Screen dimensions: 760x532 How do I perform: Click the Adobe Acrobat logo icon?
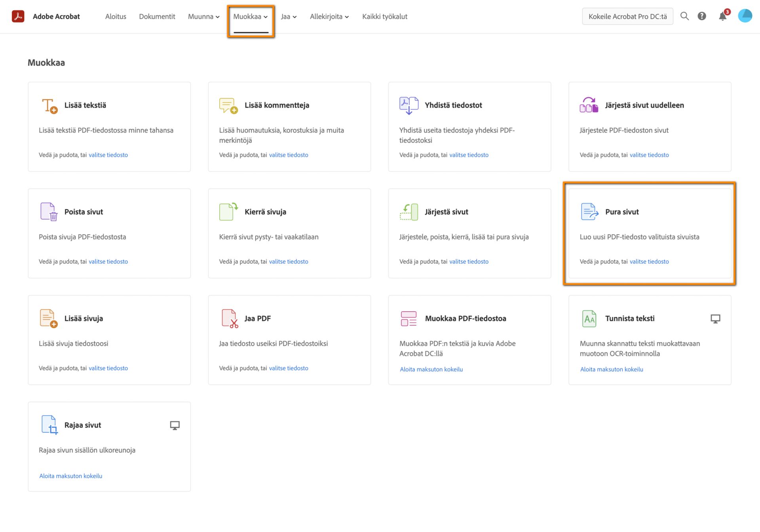18,16
